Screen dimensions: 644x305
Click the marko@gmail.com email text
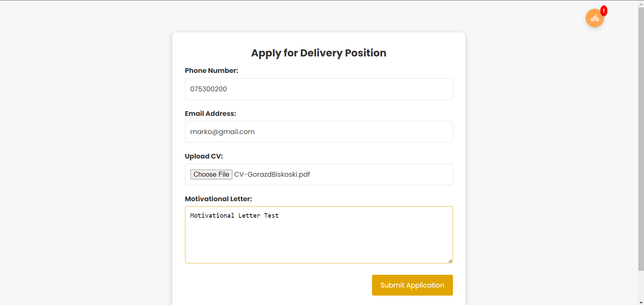pyautogui.click(x=222, y=132)
